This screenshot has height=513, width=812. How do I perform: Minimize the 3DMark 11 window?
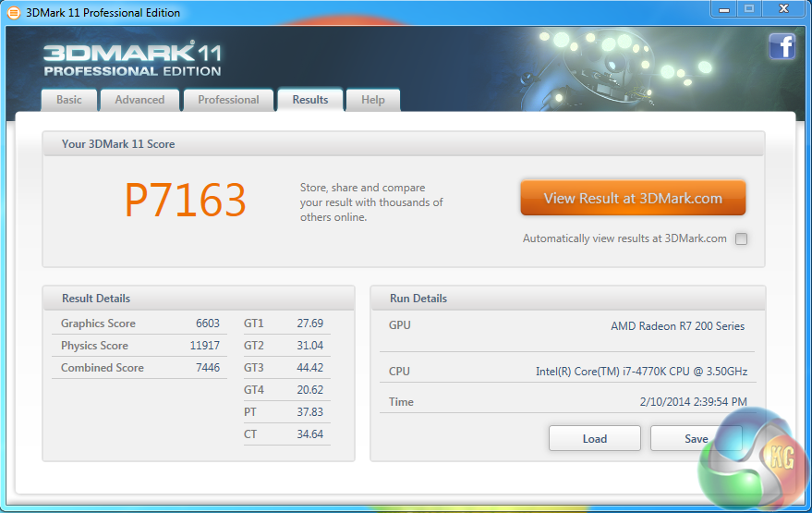click(724, 9)
